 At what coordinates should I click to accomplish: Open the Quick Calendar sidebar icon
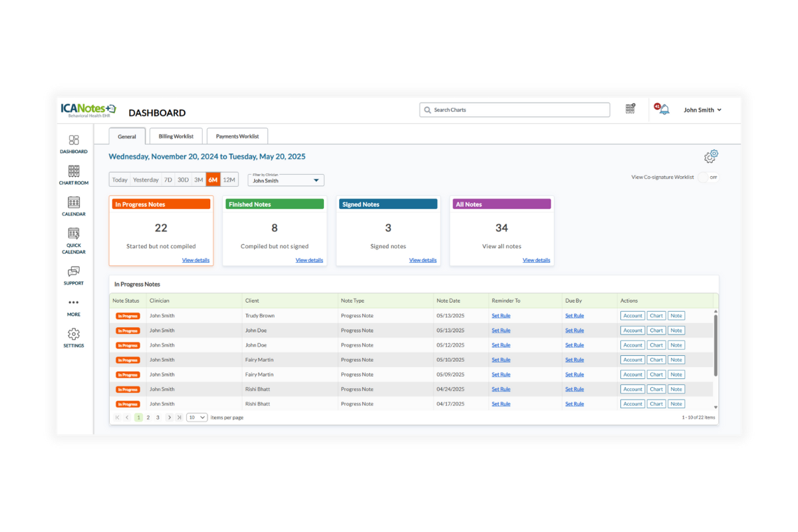pyautogui.click(x=74, y=233)
